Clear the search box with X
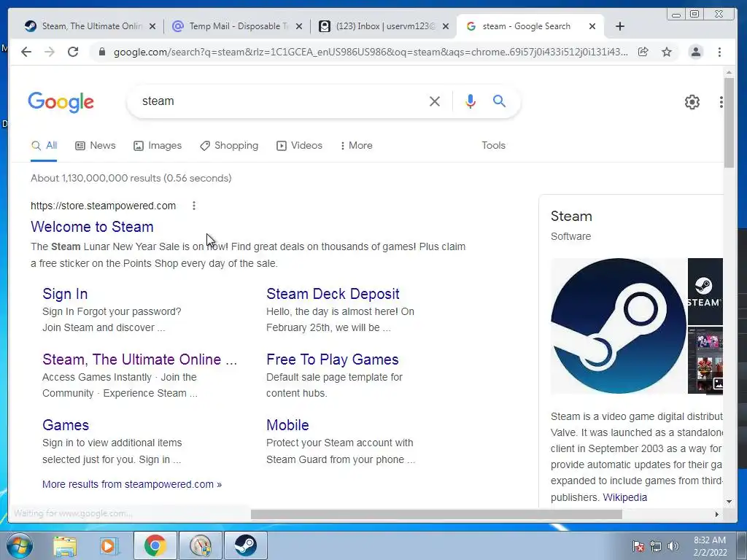This screenshot has width=747, height=560. click(435, 101)
